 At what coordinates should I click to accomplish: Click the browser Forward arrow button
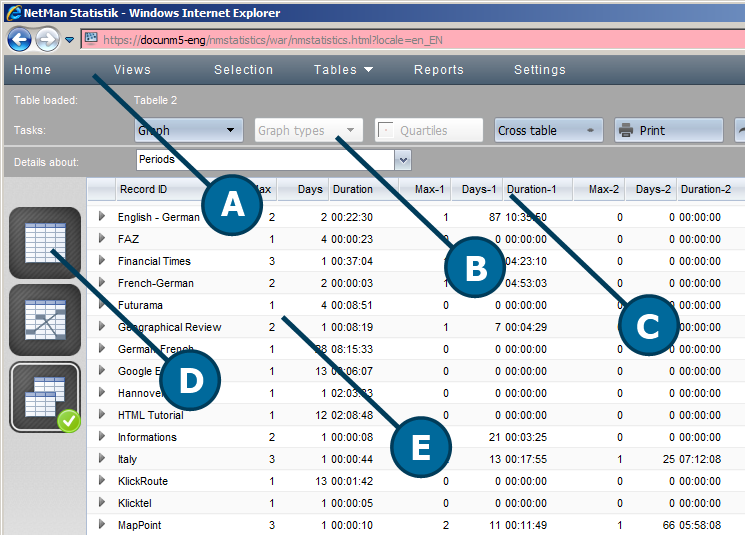pos(46,40)
